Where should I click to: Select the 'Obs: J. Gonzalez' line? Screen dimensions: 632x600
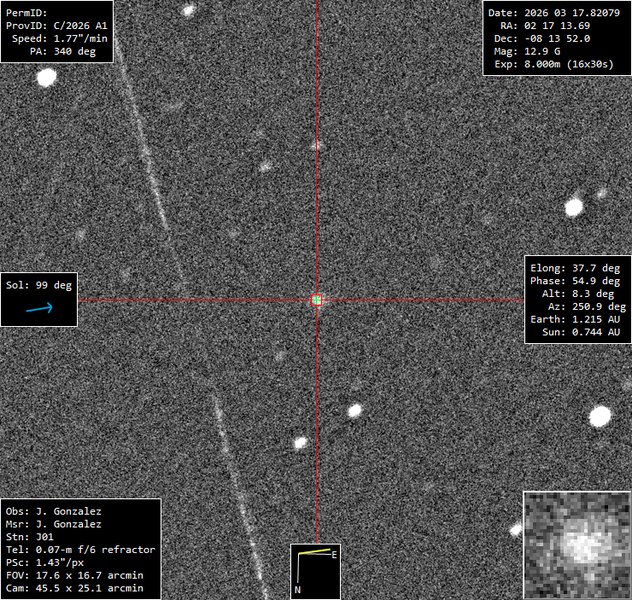[x=54, y=511]
